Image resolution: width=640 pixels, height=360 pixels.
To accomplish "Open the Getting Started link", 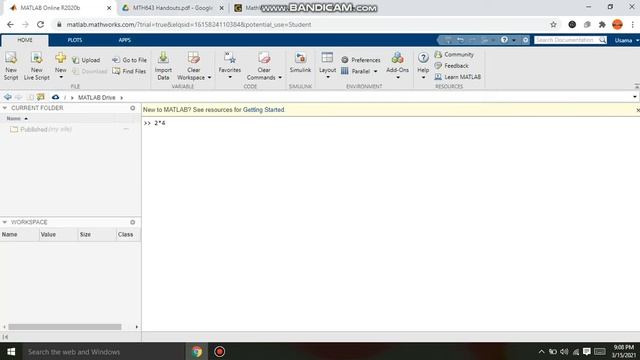I will (x=263, y=110).
